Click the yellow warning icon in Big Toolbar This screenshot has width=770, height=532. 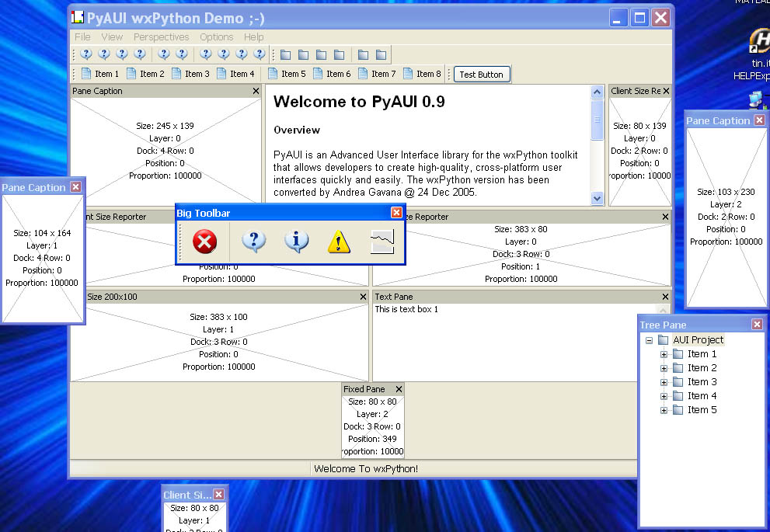[x=339, y=242]
